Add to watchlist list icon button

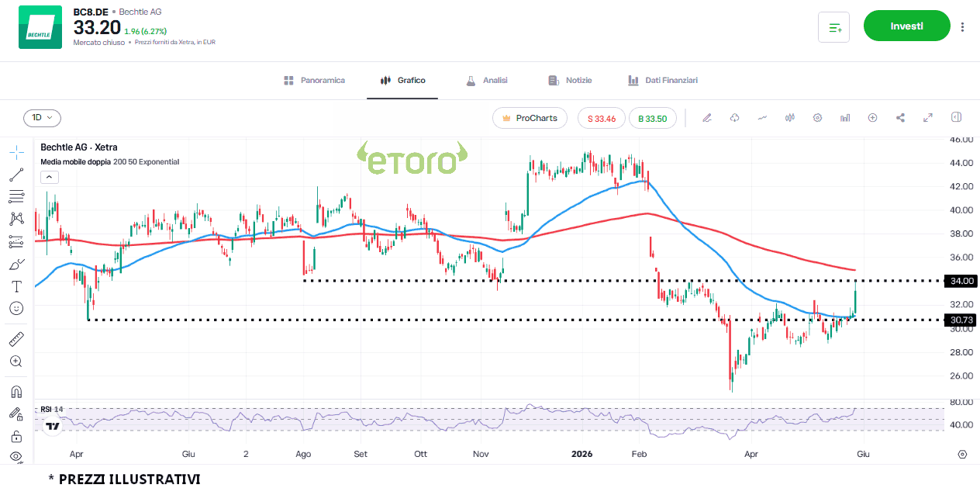click(834, 27)
